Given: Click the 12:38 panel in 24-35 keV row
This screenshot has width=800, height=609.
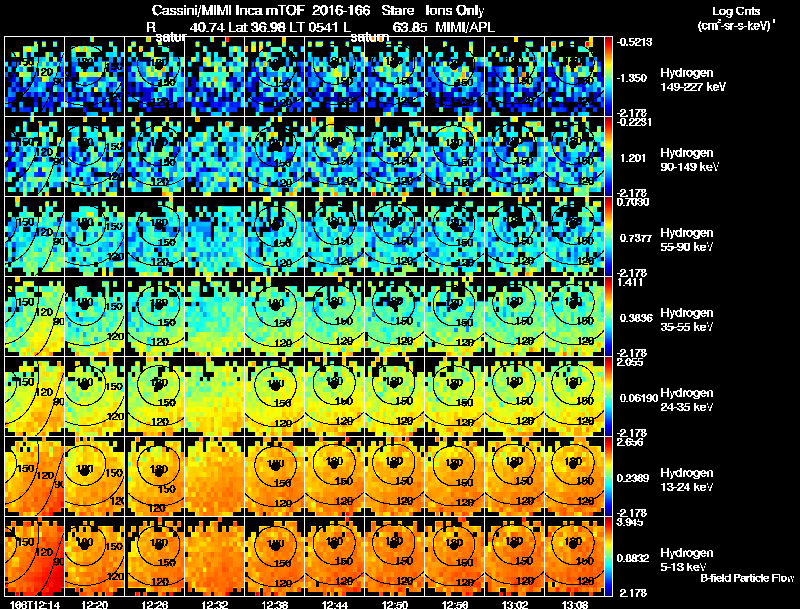Looking at the screenshot, I should tap(274, 396).
